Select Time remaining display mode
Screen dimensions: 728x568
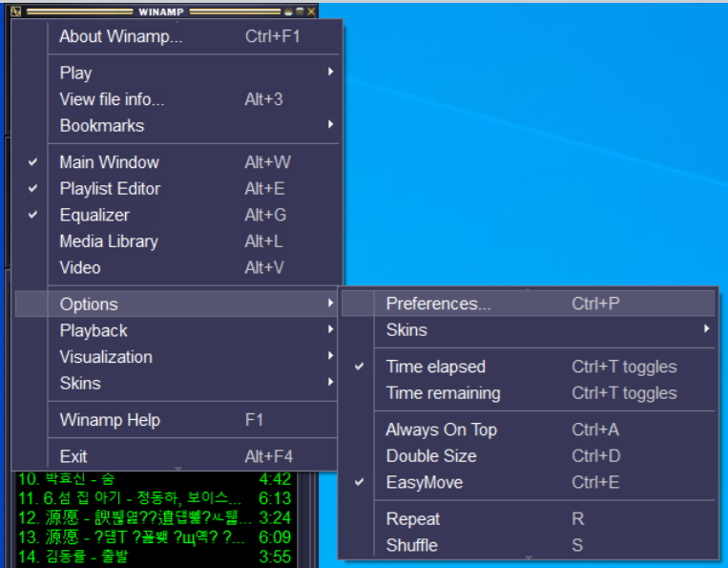point(528,393)
